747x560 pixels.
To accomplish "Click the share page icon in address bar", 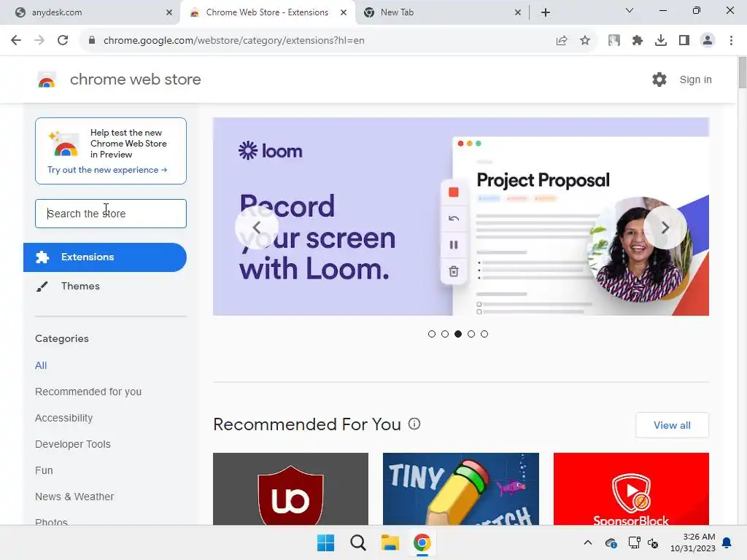I will click(x=562, y=41).
